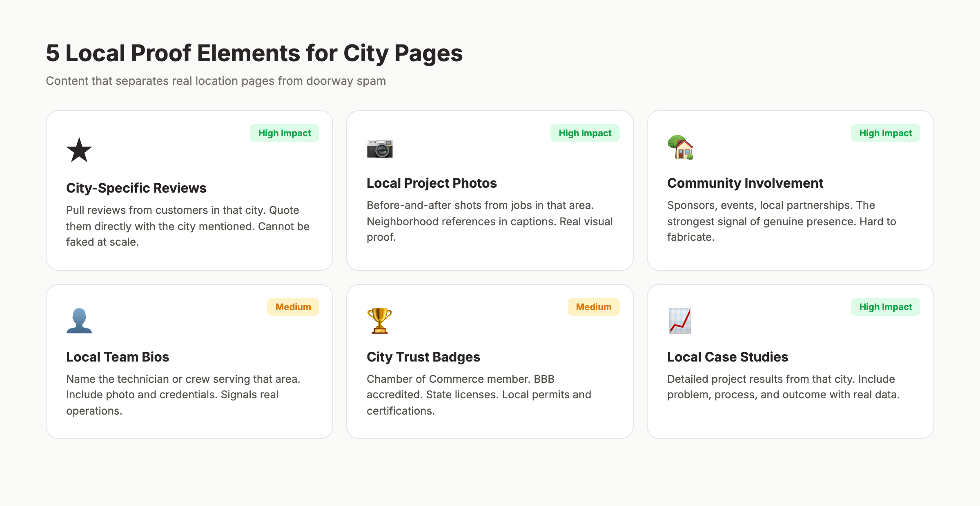Viewport: 980px width, 506px height.
Task: Select the Local Case Studies heading
Action: click(728, 357)
